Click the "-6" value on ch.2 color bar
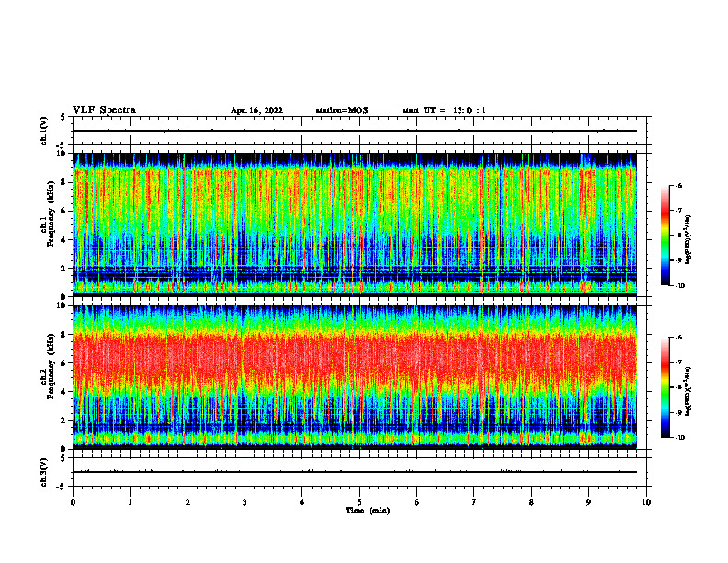Viewport: 728px width, 563px height. [x=678, y=338]
